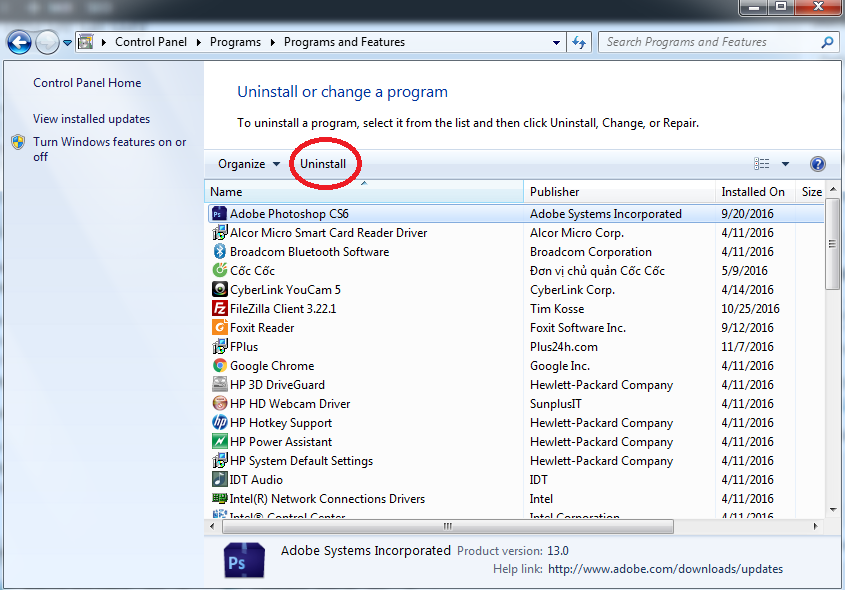Open the View installed updates link
This screenshot has height=590, width=845.
tap(91, 119)
